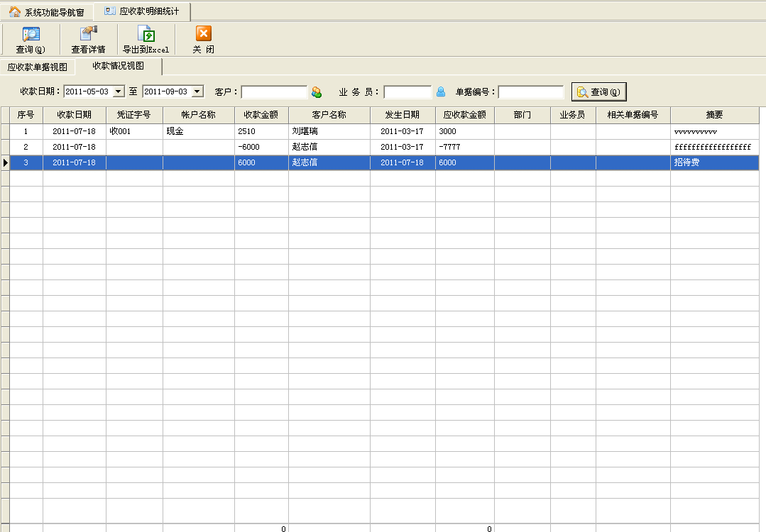Switch to 应收款明细统计 window tab

[x=142, y=11]
